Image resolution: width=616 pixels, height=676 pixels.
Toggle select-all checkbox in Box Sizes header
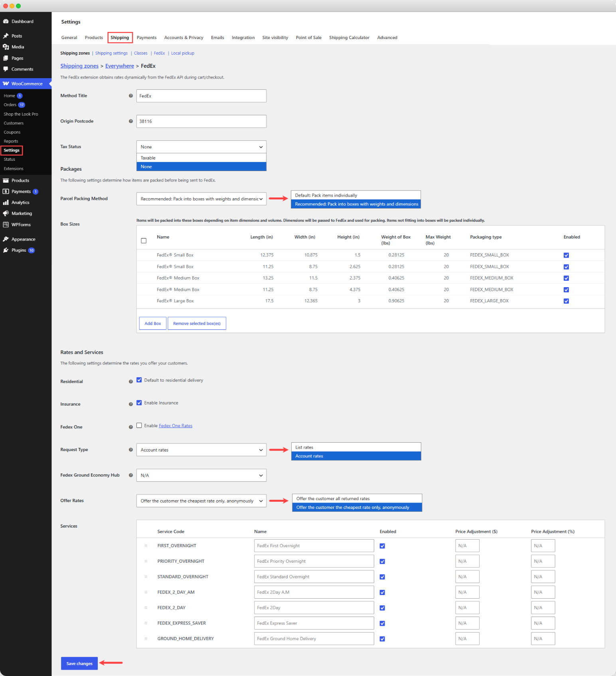click(x=144, y=241)
